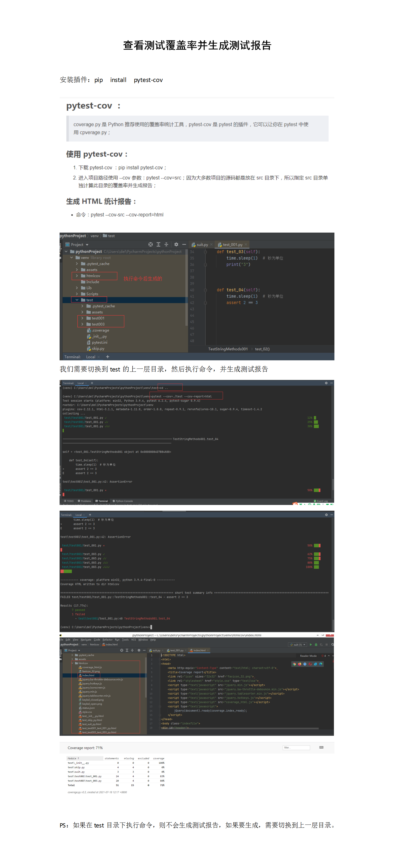Open pytest.ini in project tree
The height and width of the screenshot is (868, 394).
[x=97, y=342]
